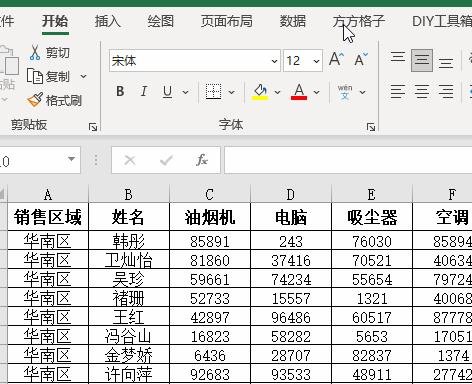The width and height of the screenshot is (472, 384).
Task: Expand underline style dropdown arrow
Action: click(185, 92)
